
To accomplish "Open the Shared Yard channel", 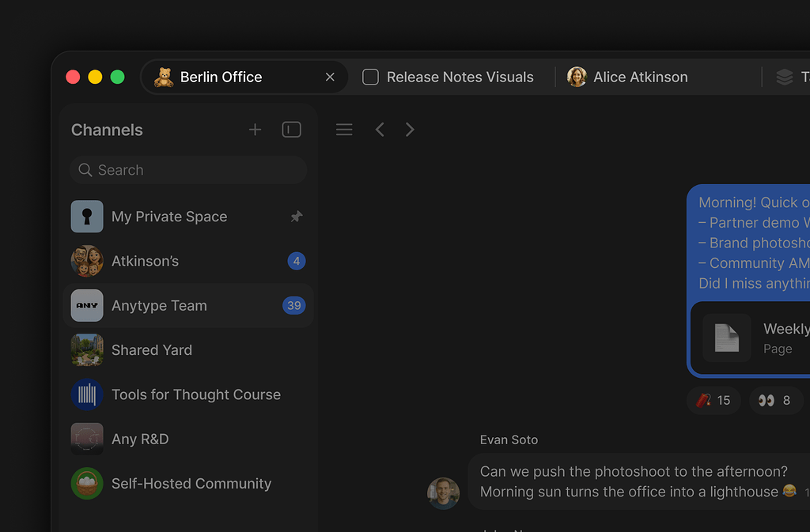I will pos(152,350).
